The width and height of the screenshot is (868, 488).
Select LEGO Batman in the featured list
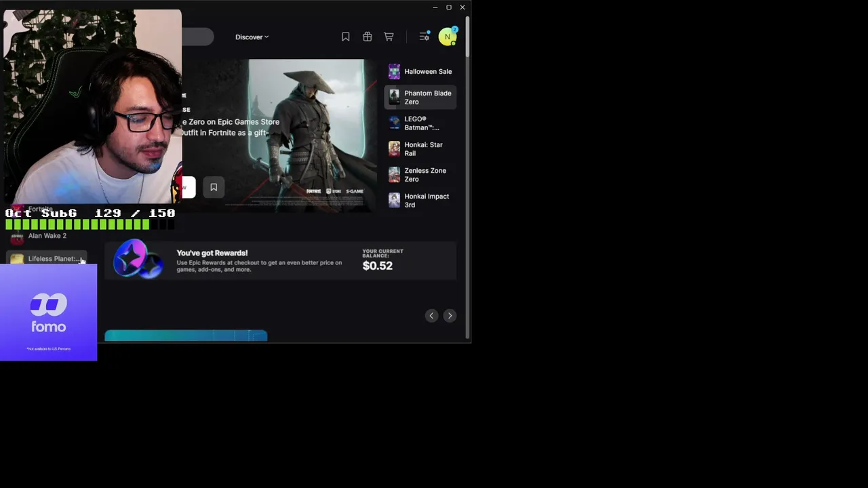420,123
